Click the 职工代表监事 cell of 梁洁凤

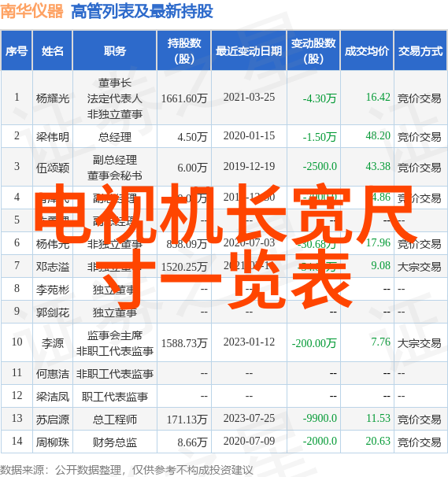click(115, 397)
